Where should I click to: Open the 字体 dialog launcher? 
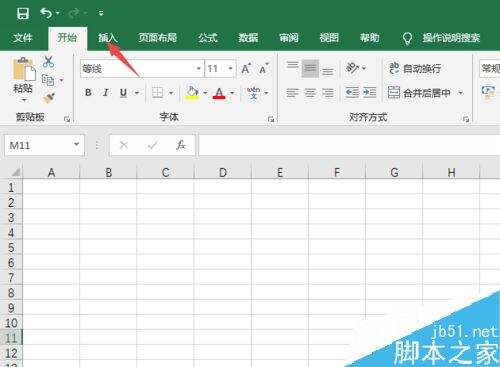(271, 119)
